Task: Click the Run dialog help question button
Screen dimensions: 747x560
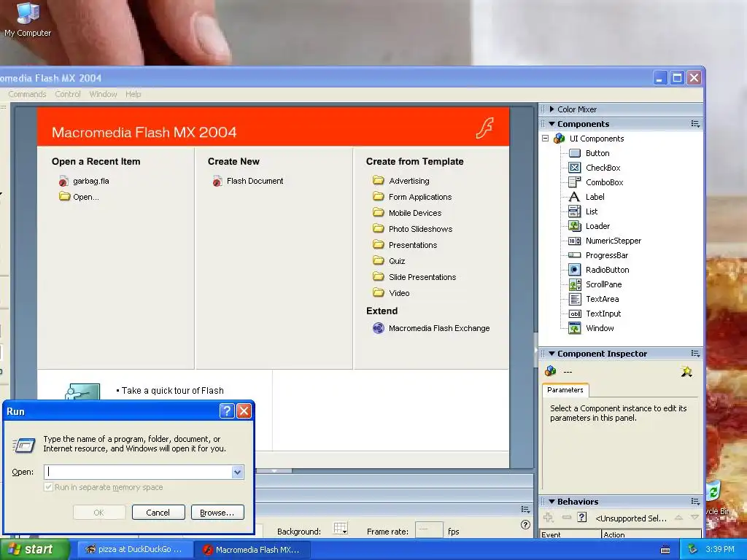Action: [227, 411]
